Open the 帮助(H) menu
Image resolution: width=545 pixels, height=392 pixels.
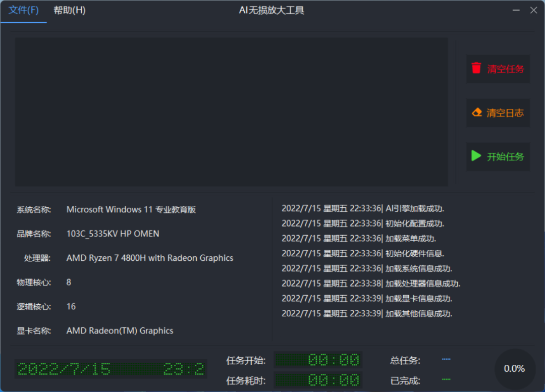click(70, 11)
